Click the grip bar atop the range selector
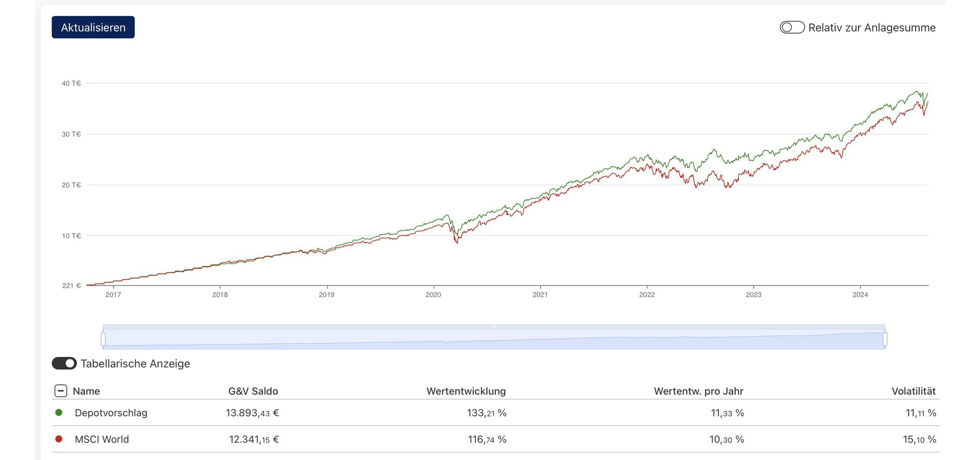This screenshot has height=460, width=980. coord(494,327)
